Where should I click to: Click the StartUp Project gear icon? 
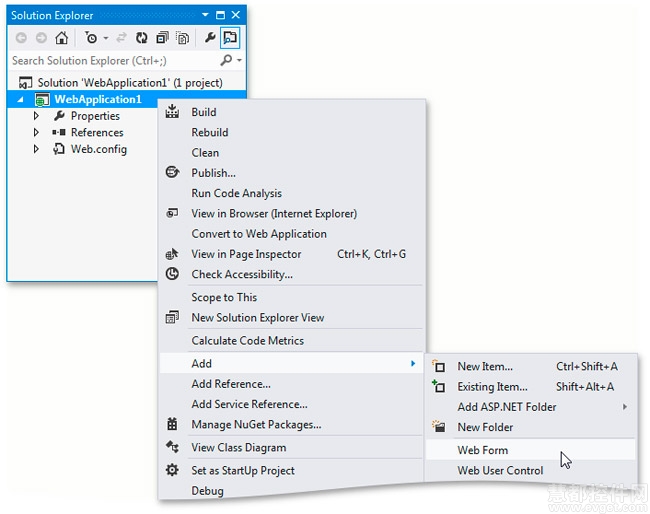pyautogui.click(x=172, y=470)
